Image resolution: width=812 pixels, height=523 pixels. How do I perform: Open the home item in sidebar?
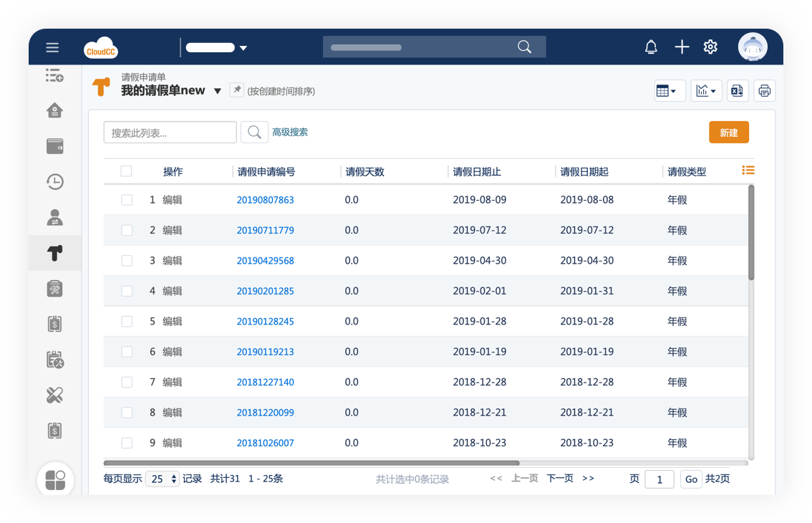(x=55, y=110)
